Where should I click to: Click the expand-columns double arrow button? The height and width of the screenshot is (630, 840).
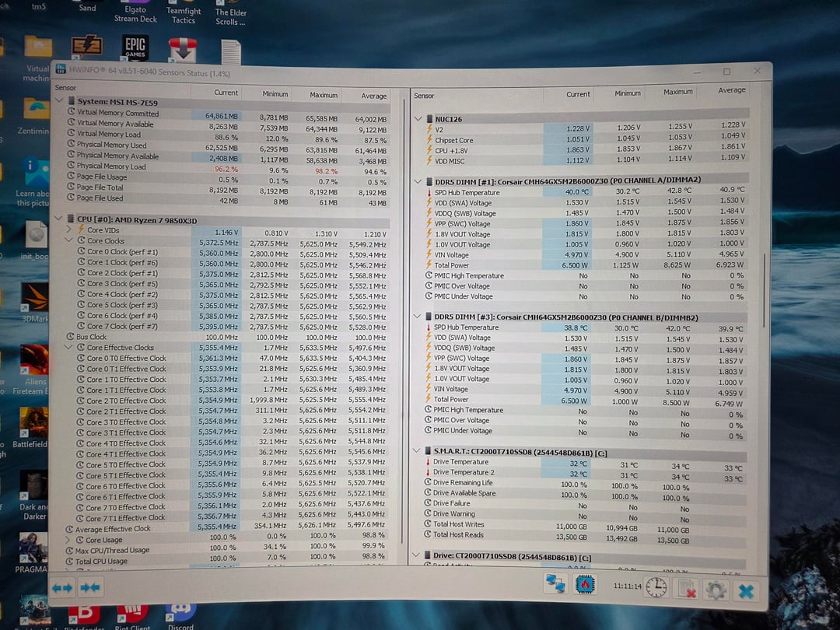pyautogui.click(x=62, y=588)
